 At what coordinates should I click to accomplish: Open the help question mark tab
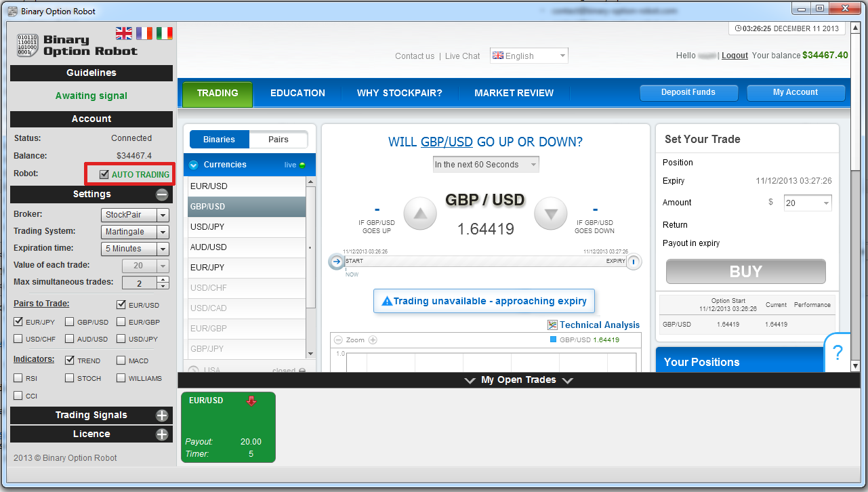click(x=838, y=352)
